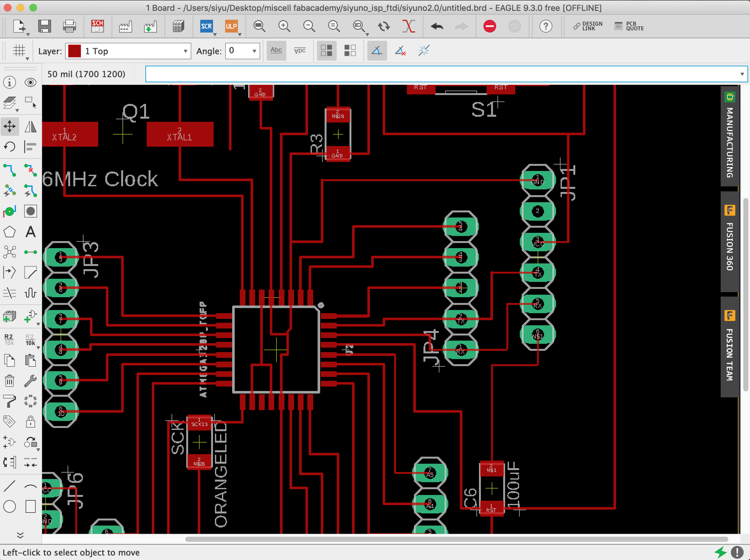Click the Zoom to fit icon
The height and width of the screenshot is (560, 750).
click(259, 26)
